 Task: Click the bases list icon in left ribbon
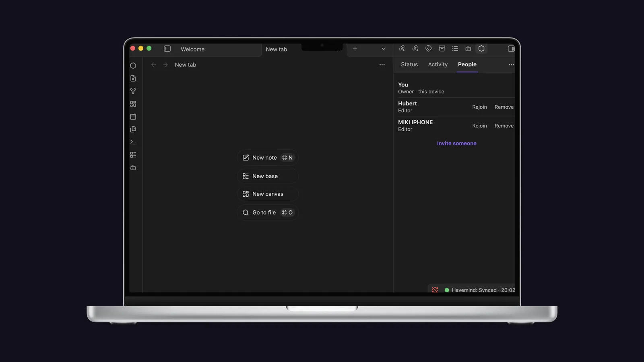point(133,155)
